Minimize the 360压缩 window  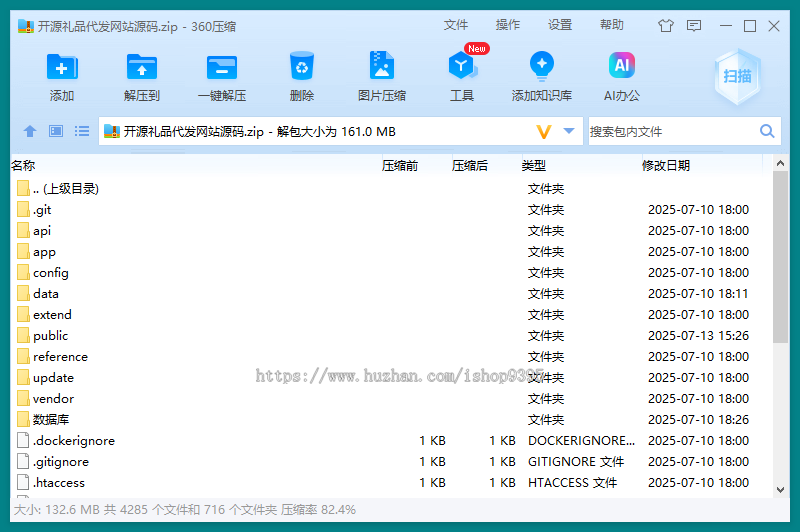tap(726, 26)
